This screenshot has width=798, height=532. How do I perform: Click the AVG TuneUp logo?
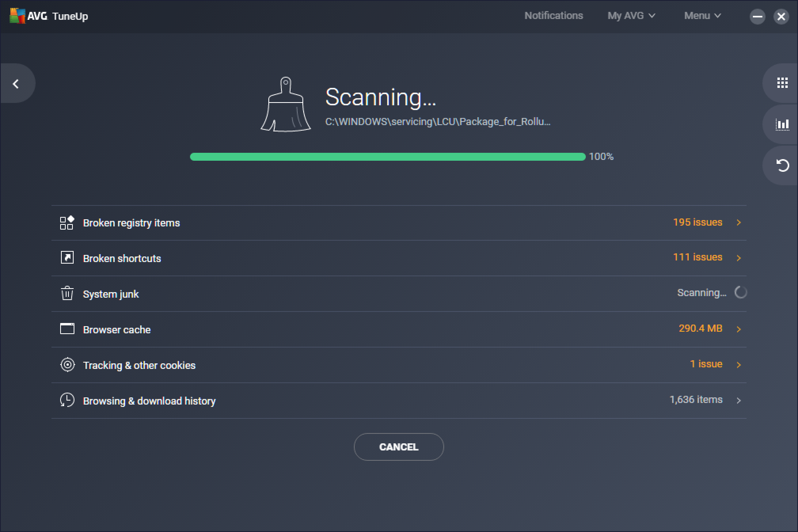(48, 16)
